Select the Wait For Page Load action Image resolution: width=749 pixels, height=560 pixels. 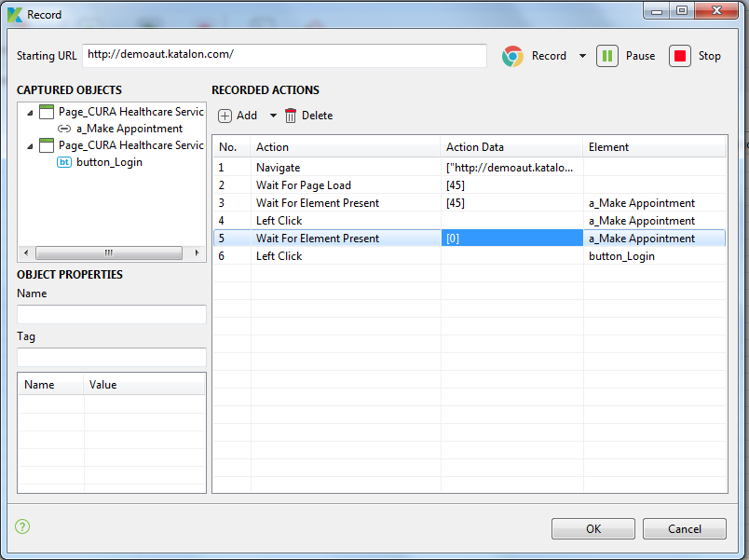(x=470, y=185)
